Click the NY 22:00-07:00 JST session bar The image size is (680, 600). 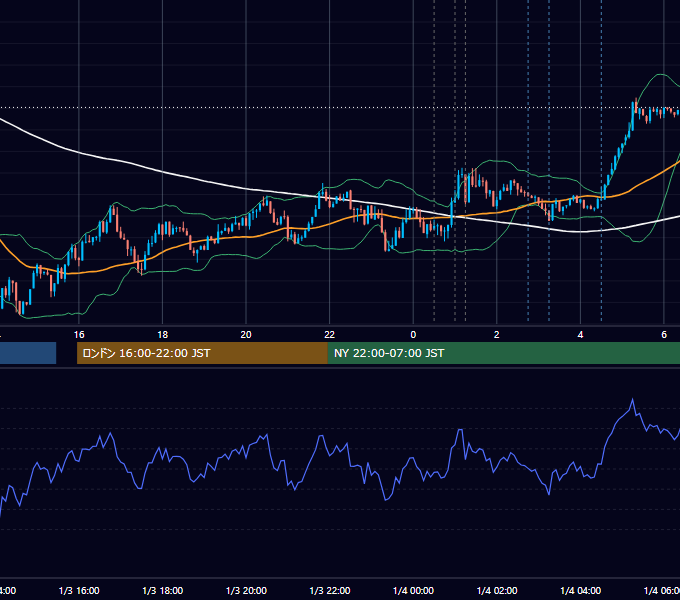click(503, 353)
